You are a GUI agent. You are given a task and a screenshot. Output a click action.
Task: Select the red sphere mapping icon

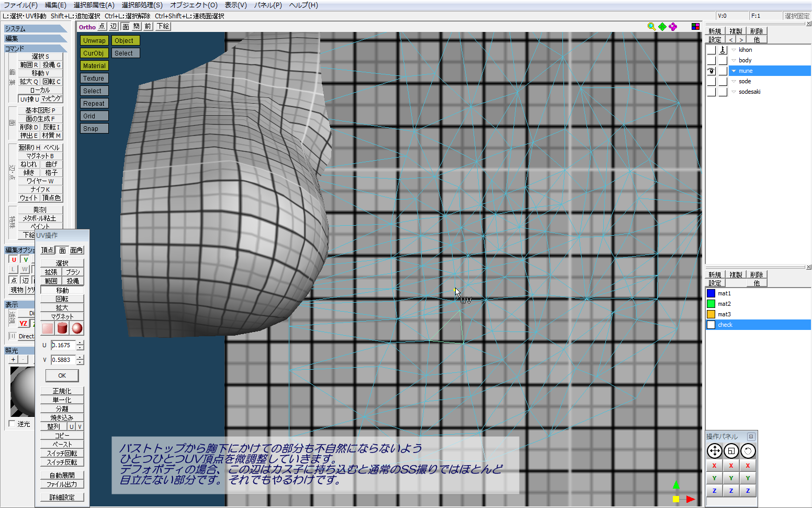tap(77, 328)
